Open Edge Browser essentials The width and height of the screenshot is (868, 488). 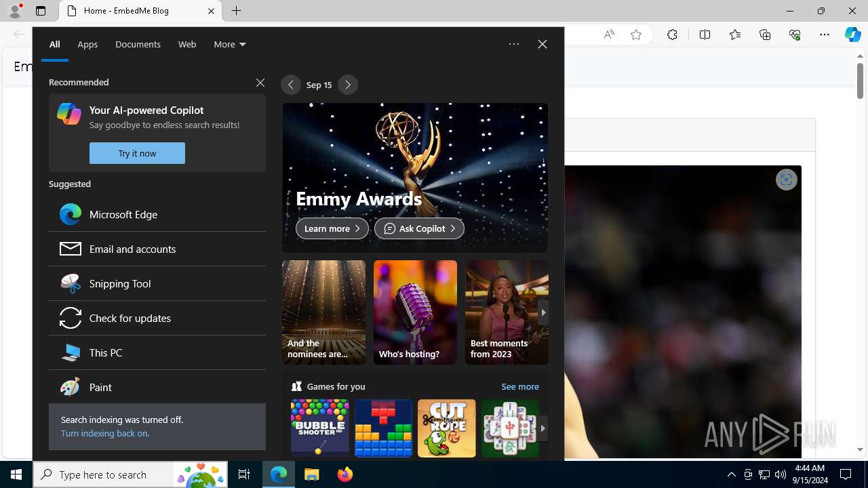pos(795,35)
